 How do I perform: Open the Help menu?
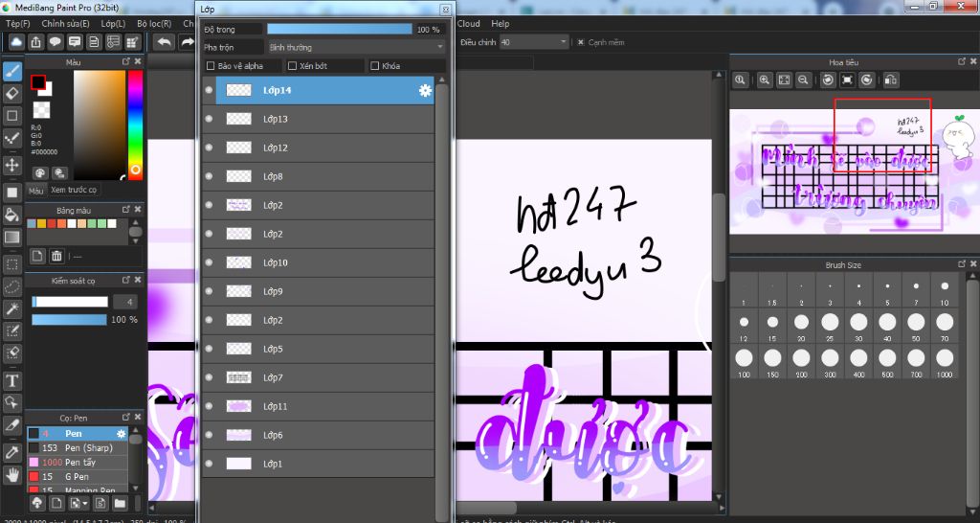tap(500, 23)
